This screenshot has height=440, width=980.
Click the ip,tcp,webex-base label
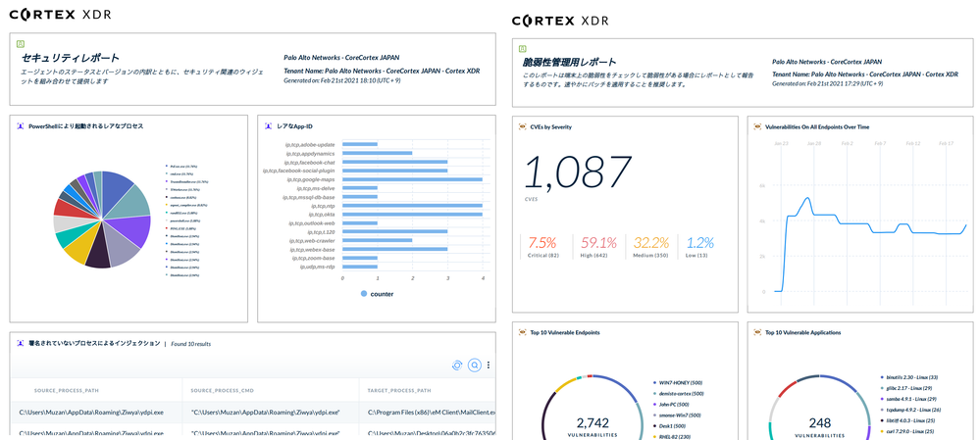click(x=312, y=249)
